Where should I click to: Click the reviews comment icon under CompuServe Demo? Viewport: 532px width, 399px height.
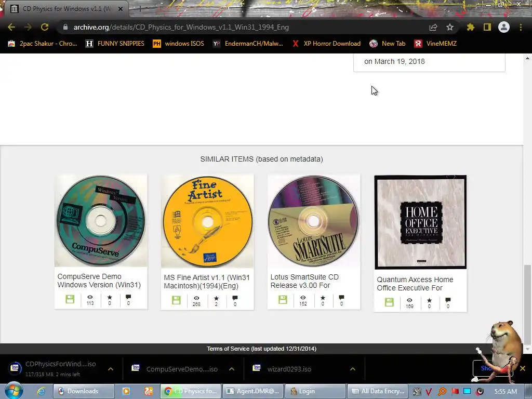[x=128, y=297]
